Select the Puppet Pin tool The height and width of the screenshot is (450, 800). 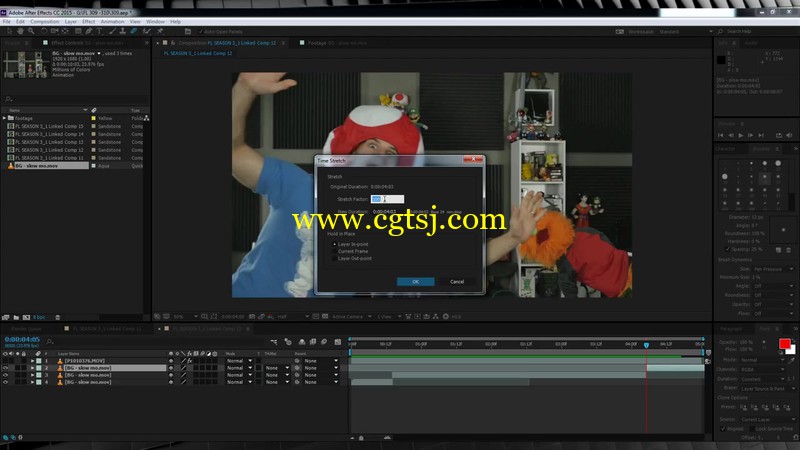click(x=160, y=31)
